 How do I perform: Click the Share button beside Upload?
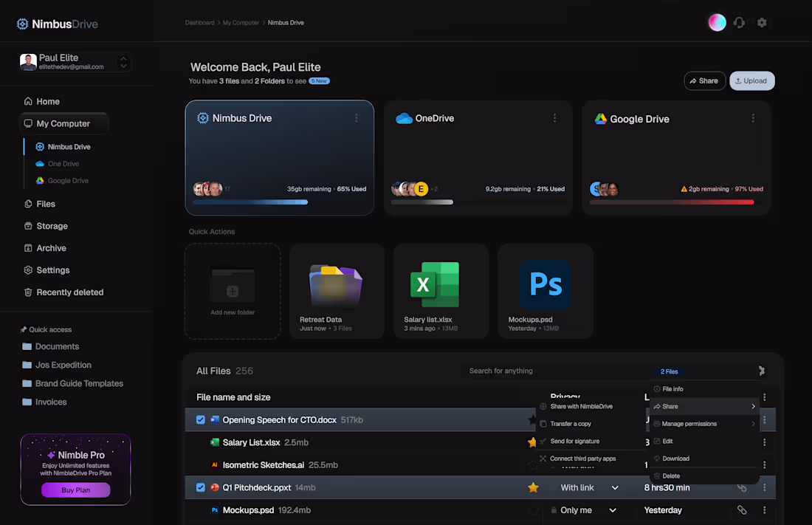[x=704, y=80]
